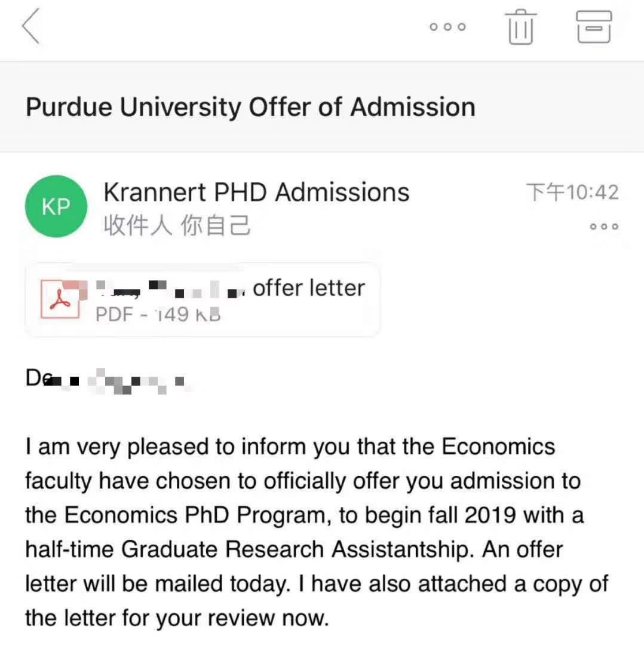This screenshot has width=644, height=660.
Task: Expand the recipient line 收件人 你自己
Action: click(x=177, y=225)
